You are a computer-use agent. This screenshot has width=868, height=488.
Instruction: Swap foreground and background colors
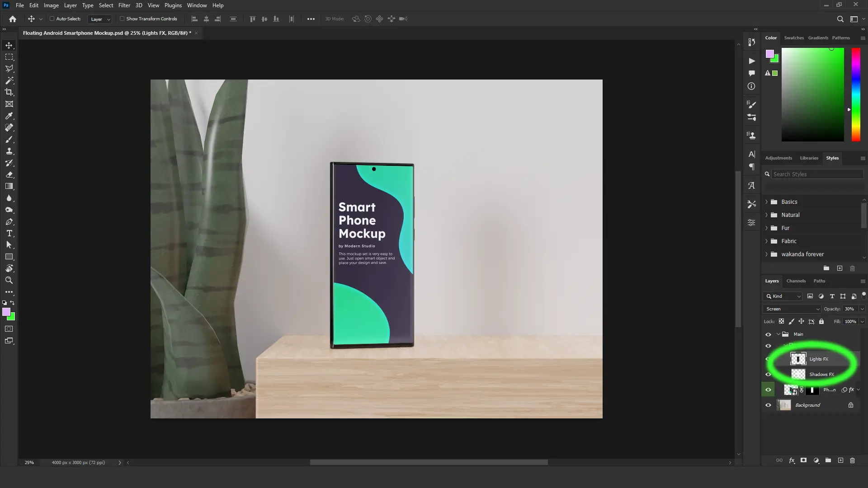tap(12, 303)
